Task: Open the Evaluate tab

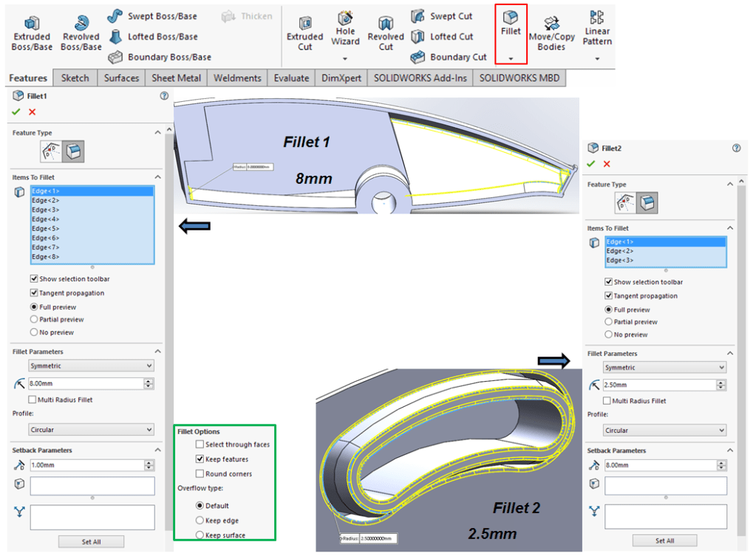Action: pos(291,78)
